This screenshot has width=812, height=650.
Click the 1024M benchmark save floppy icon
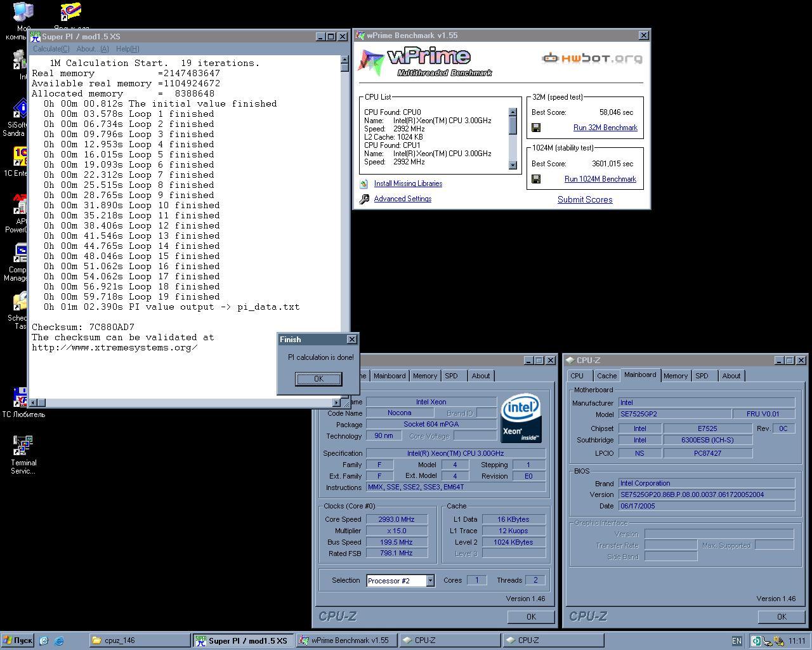coord(536,179)
